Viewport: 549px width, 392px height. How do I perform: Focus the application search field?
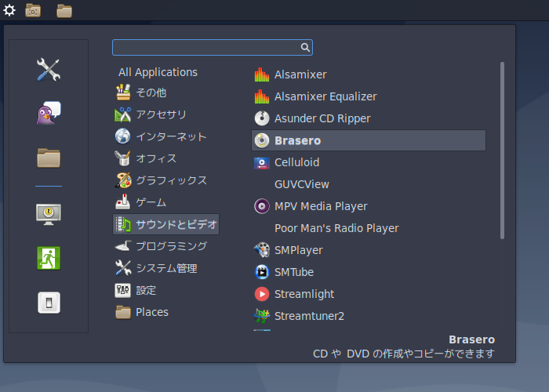213,47
